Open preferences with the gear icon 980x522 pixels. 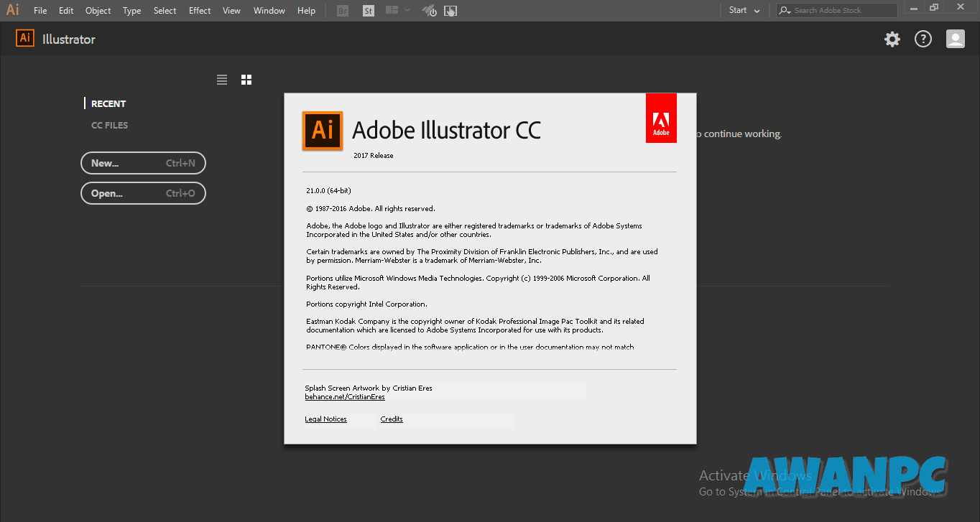click(892, 39)
